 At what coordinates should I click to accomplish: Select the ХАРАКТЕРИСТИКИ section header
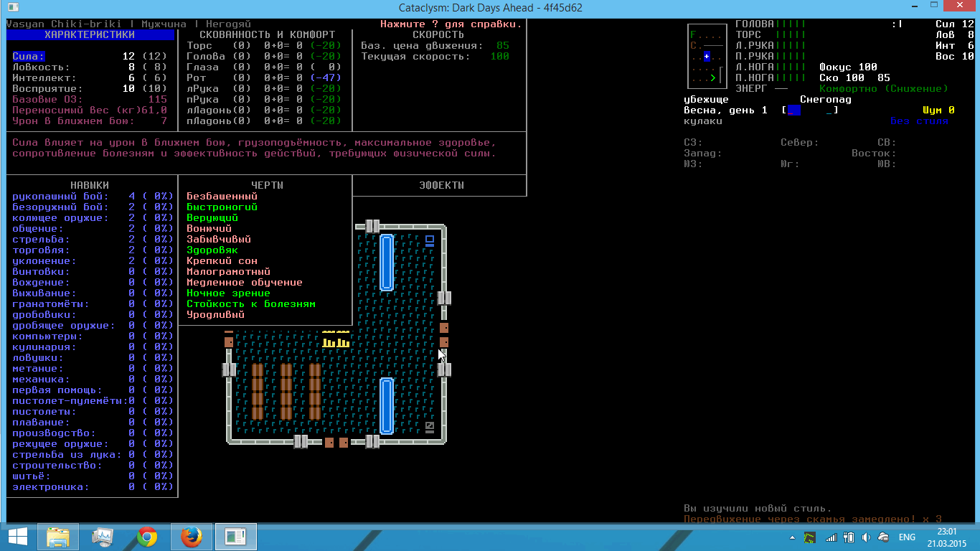click(x=90, y=34)
